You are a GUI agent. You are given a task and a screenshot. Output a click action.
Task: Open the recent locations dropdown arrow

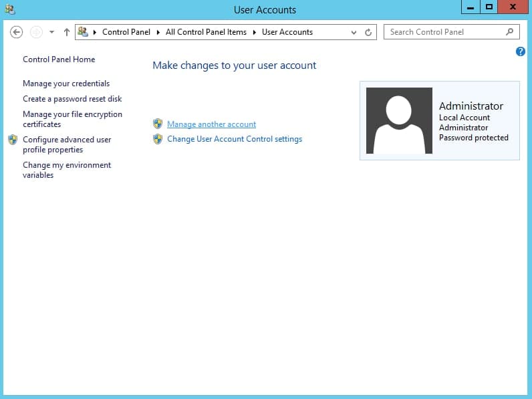51,32
